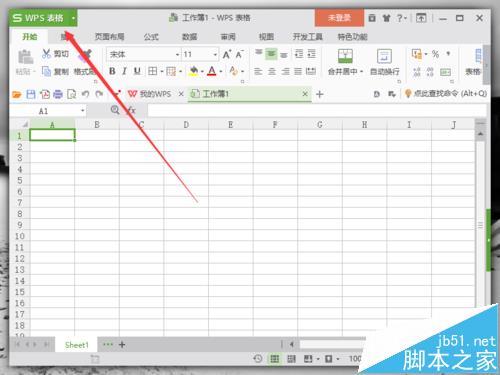The height and width of the screenshot is (375, 500).
Task: Open the font name dropdown
Action: 177,54
